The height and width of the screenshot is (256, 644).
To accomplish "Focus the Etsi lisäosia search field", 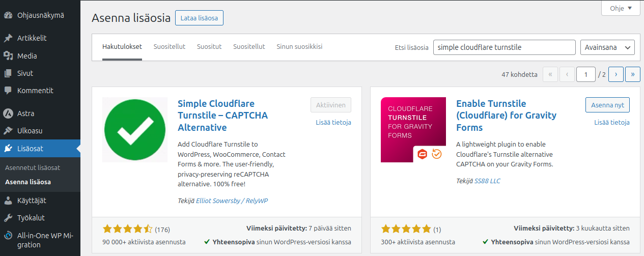I will tap(505, 47).
